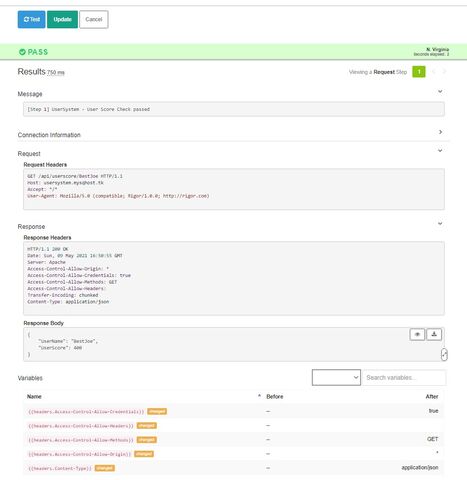Collapse the Response section chevron

click(x=440, y=224)
